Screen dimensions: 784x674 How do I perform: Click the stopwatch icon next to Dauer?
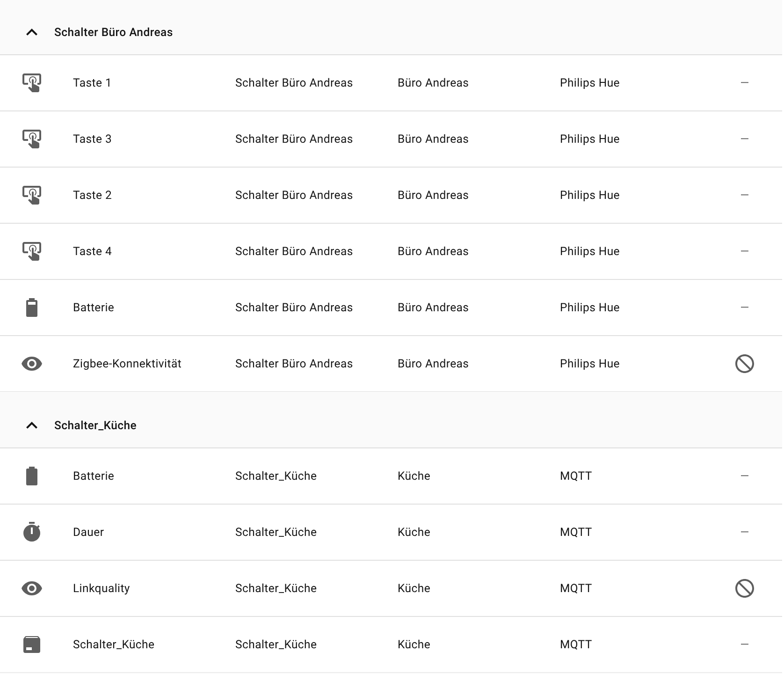click(x=32, y=532)
